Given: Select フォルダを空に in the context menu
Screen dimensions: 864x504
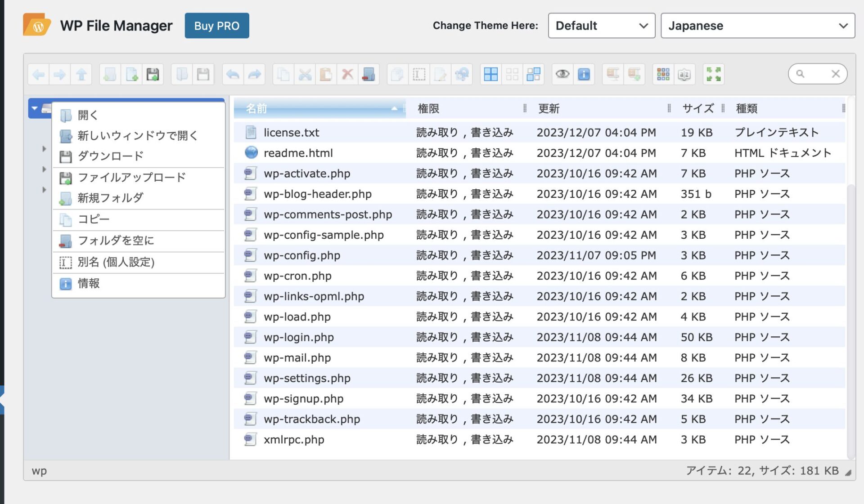Looking at the screenshot, I should (x=116, y=241).
